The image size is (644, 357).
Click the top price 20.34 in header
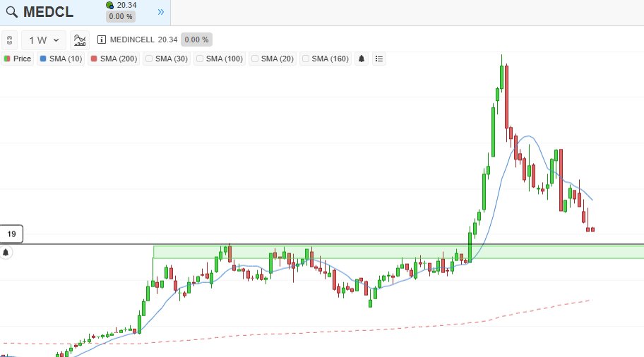coord(126,5)
